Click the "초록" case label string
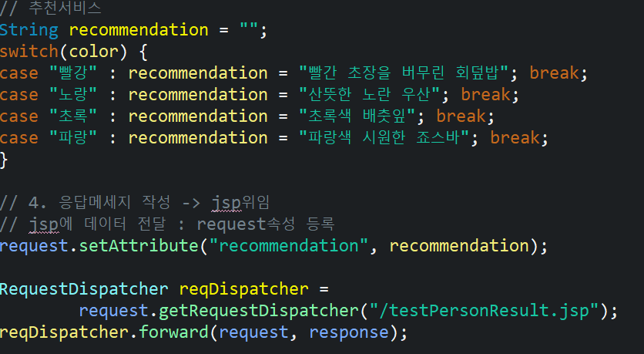 (x=73, y=116)
